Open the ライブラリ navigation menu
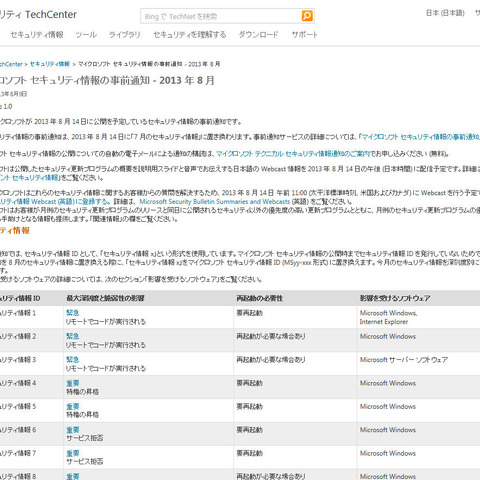480x480 pixels. [x=125, y=35]
